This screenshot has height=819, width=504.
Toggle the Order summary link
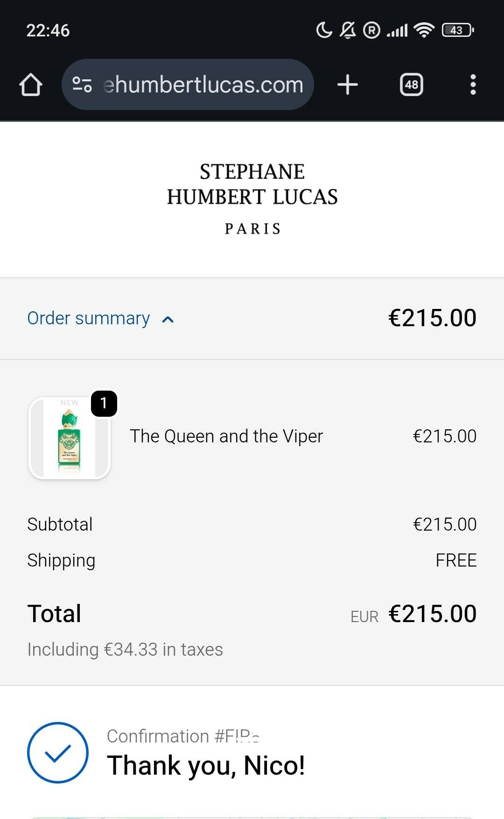(89, 318)
